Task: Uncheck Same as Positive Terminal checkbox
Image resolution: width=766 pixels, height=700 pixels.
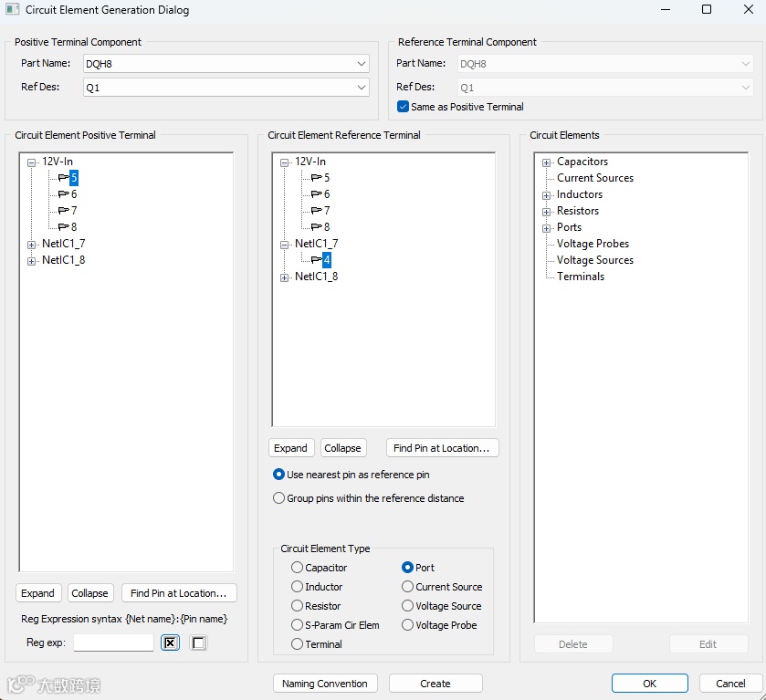Action: pyautogui.click(x=403, y=107)
